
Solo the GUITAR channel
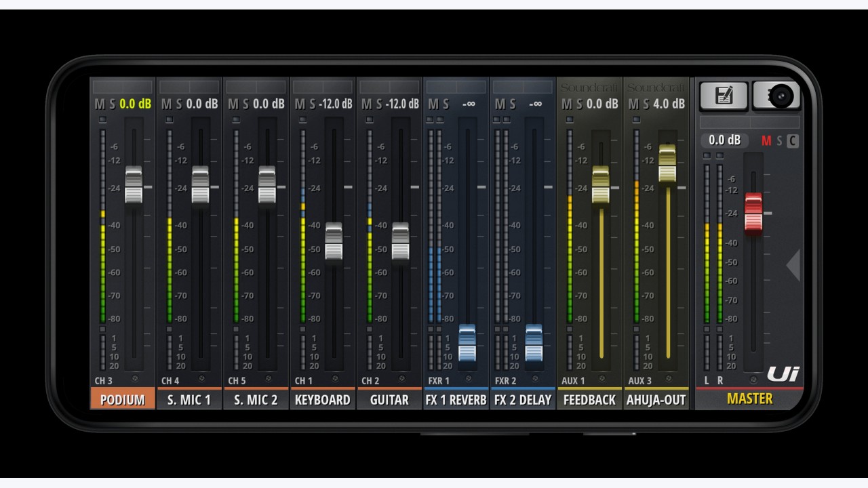point(379,104)
